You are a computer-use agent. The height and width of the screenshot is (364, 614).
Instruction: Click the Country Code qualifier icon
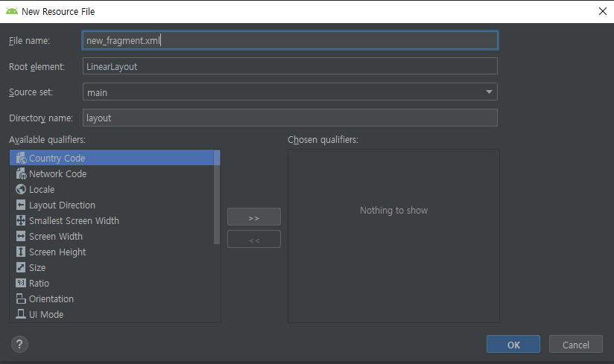(x=21, y=158)
